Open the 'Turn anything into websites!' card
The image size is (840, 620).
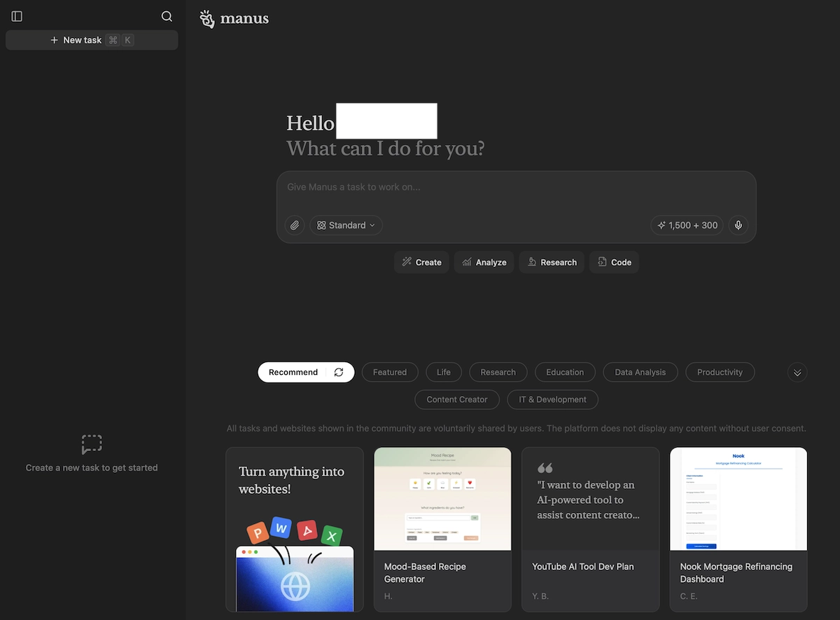pyautogui.click(x=295, y=530)
